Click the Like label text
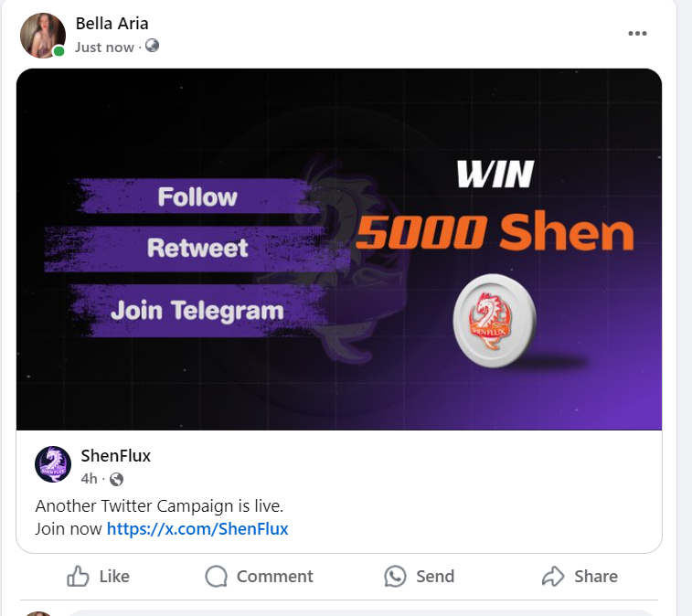The height and width of the screenshot is (616, 692). tap(114, 577)
